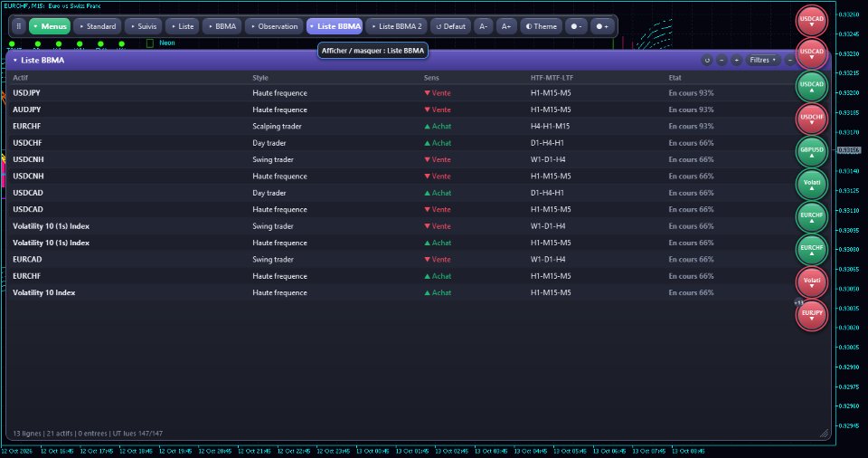Grab the toolbar drag handle grip icon

point(19,26)
